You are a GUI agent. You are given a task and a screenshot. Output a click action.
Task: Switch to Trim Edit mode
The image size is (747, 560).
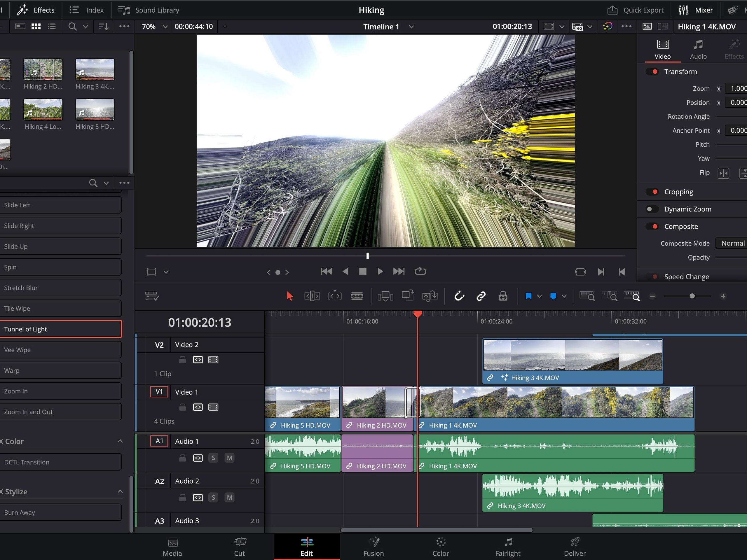312,296
